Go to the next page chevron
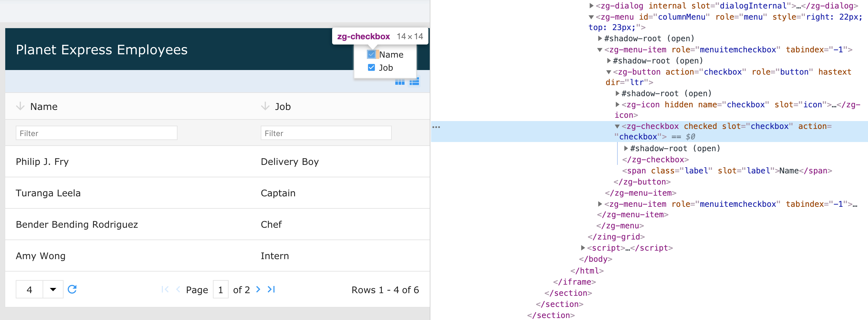868x320 pixels. coord(258,289)
